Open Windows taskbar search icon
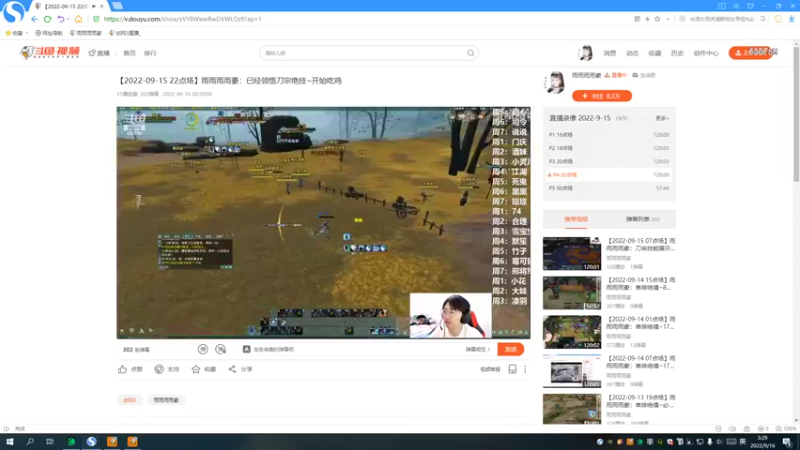Image resolution: width=800 pixels, height=450 pixels. click(x=30, y=441)
